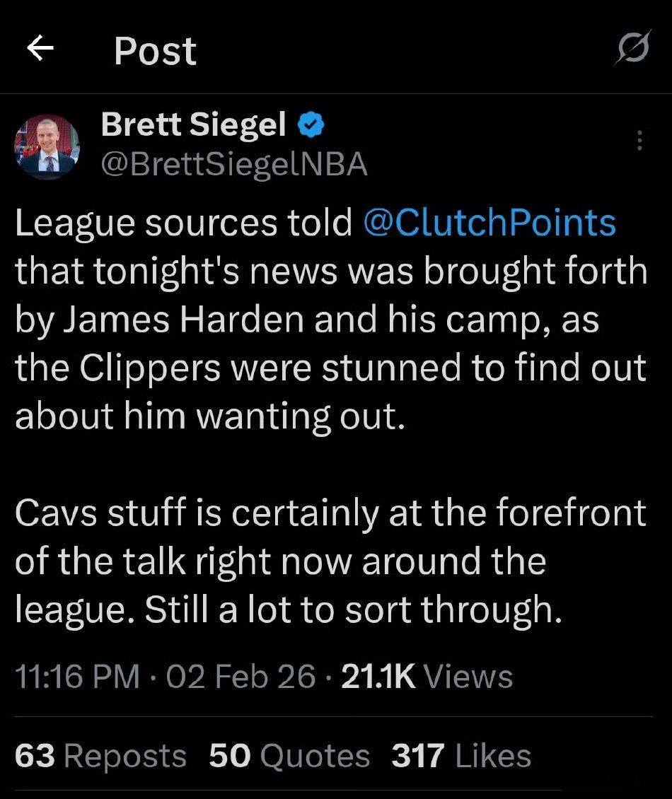The image size is (672, 799).
Task: Open the Grok icon in the header
Action: [x=631, y=50]
